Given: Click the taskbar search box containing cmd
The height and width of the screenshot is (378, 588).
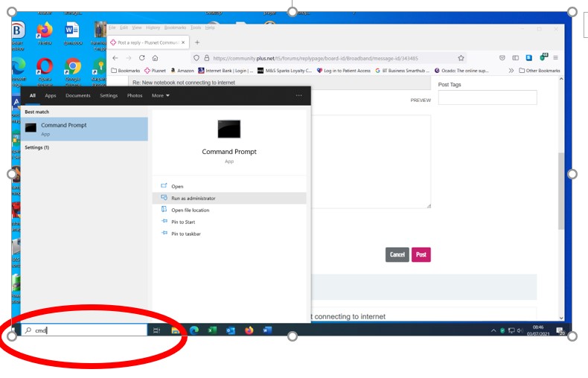Looking at the screenshot, I should [84, 330].
